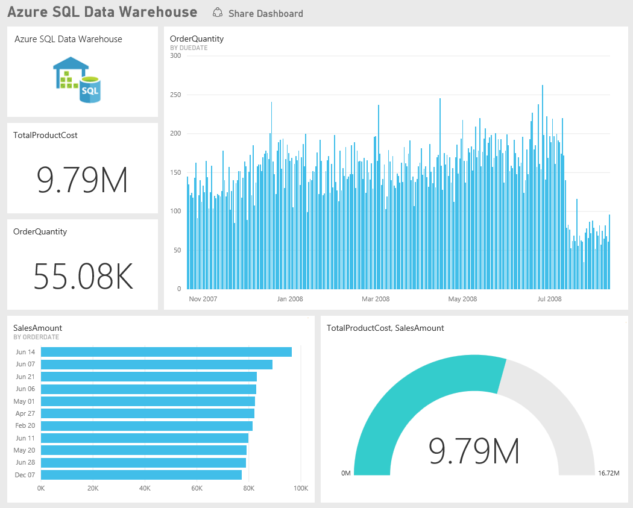Click the grey unfilled gauge arc

(559, 404)
